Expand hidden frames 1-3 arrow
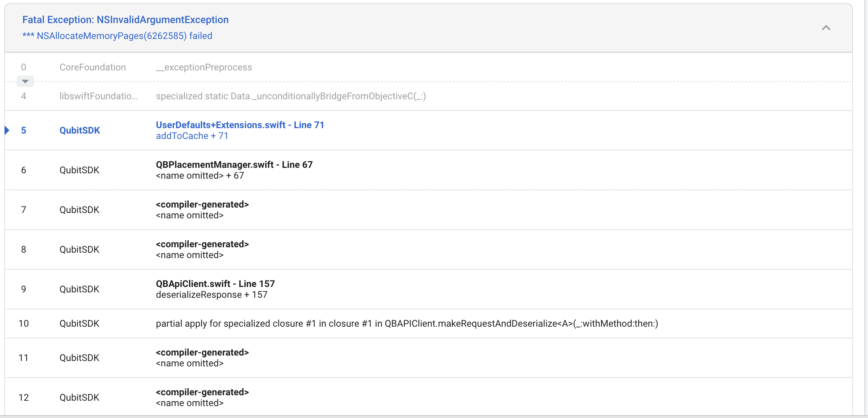The width and height of the screenshot is (868, 418). pyautogui.click(x=25, y=81)
